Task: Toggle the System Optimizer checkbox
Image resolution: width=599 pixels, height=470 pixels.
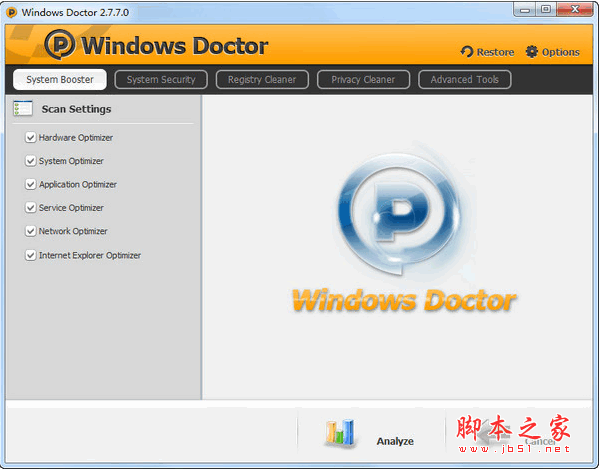Action: [31, 160]
